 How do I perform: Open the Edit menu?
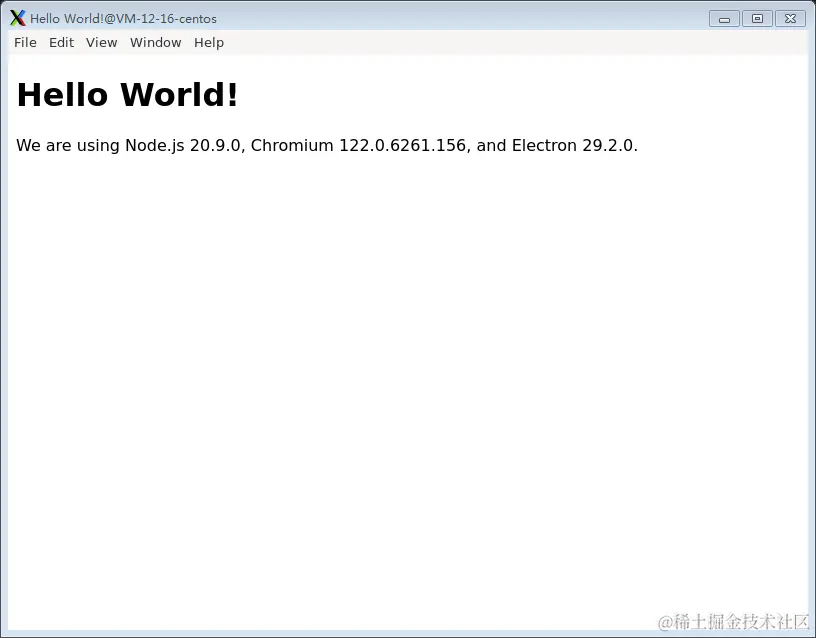(61, 43)
